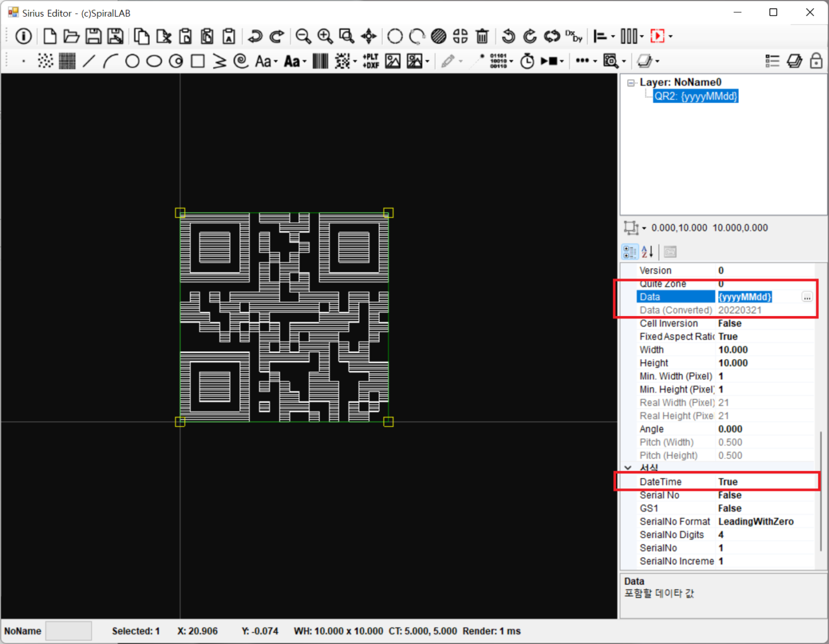Click the property grid vertical scrollbar
The image size is (829, 644).
coord(821,491)
